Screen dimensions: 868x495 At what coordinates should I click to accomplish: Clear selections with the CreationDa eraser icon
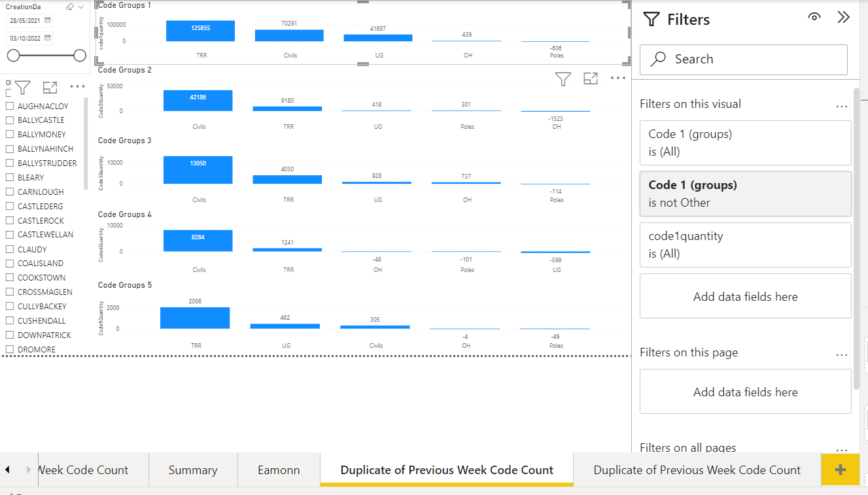69,7
